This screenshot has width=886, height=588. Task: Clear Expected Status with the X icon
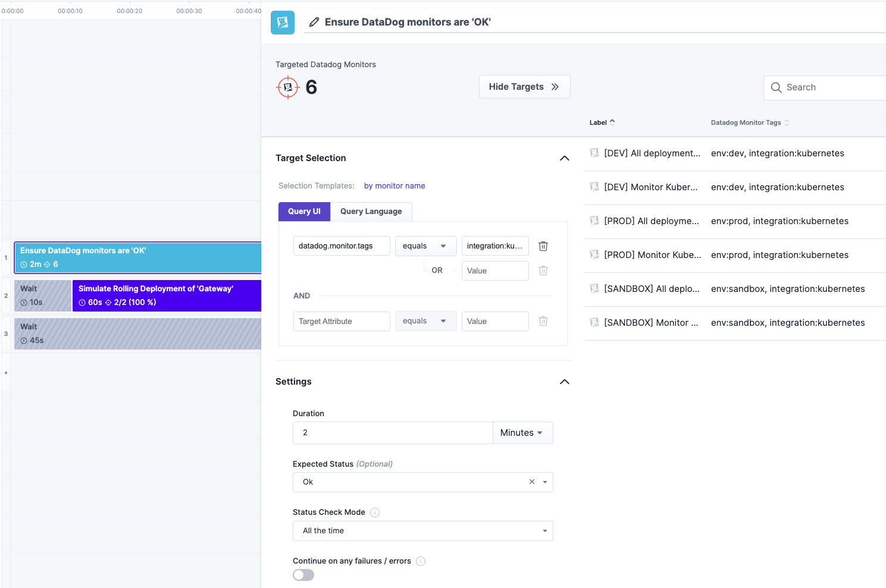pos(532,482)
